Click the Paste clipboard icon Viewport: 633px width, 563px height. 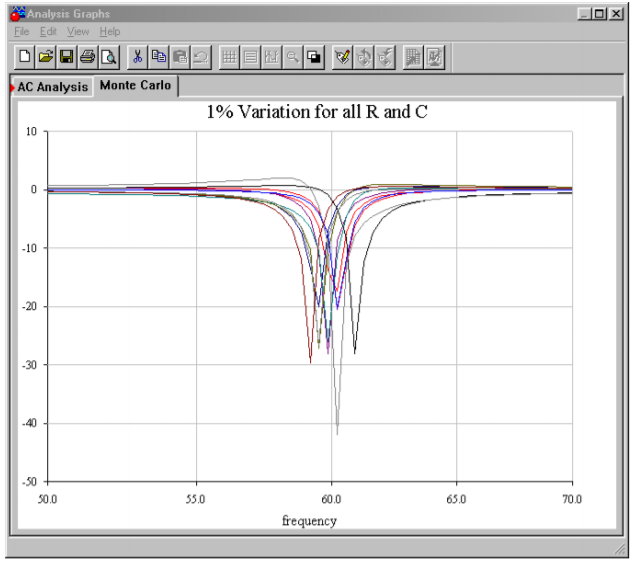pos(180,57)
